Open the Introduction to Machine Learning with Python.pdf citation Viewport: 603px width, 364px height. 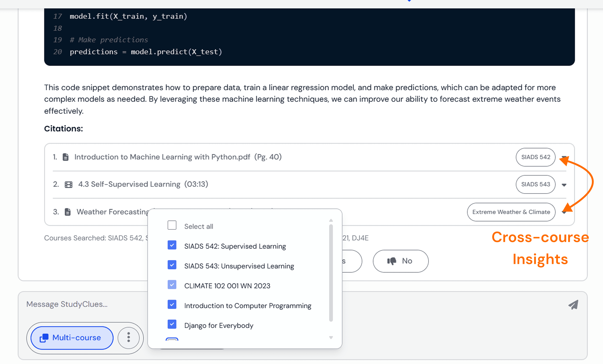[x=162, y=157]
